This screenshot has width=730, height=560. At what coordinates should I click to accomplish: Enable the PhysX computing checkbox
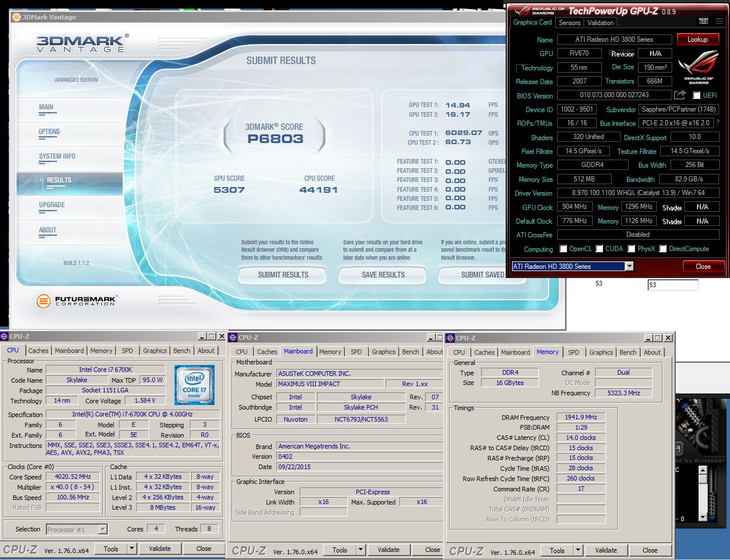pyautogui.click(x=632, y=249)
